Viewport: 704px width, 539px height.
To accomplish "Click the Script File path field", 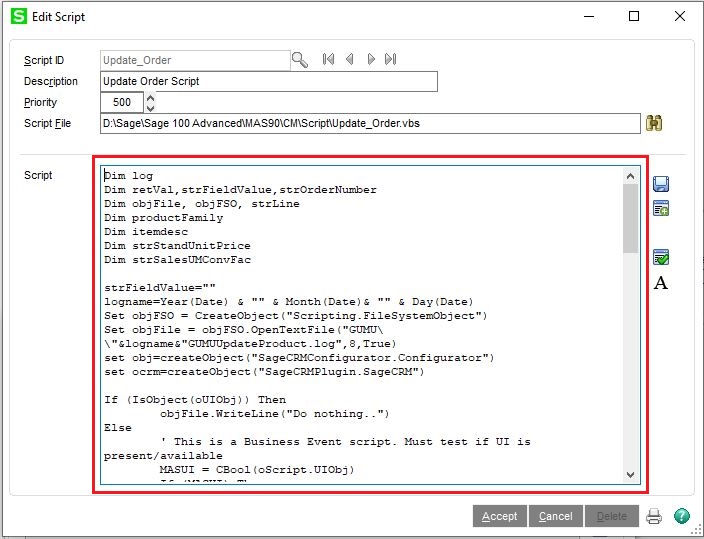I will click(x=370, y=123).
